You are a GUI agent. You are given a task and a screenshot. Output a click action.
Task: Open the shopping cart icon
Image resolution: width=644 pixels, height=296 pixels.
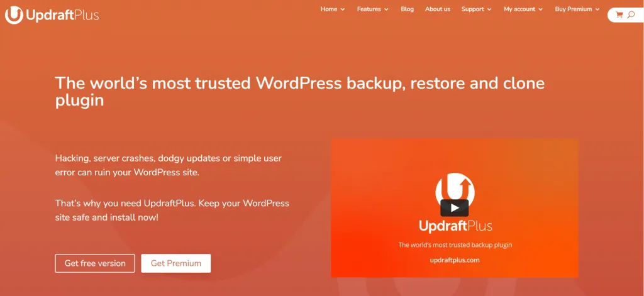coord(619,15)
